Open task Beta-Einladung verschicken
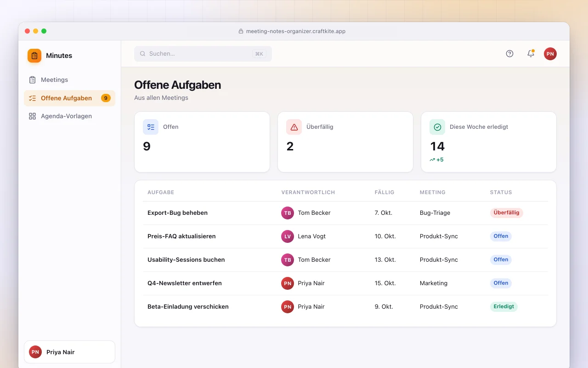Image resolution: width=588 pixels, height=368 pixels. point(188,307)
